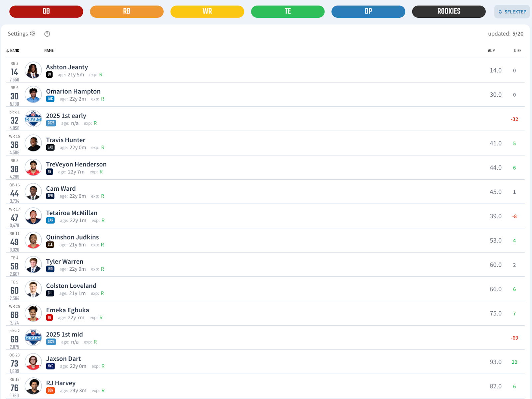Click RJ Harvey's DEN team badge
532x399 pixels.
(51, 390)
